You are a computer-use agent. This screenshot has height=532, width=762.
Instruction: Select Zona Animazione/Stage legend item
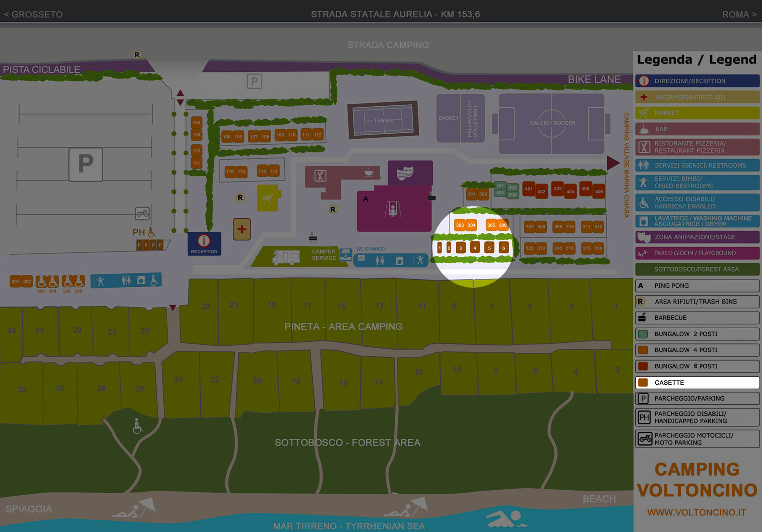pyautogui.click(x=697, y=237)
